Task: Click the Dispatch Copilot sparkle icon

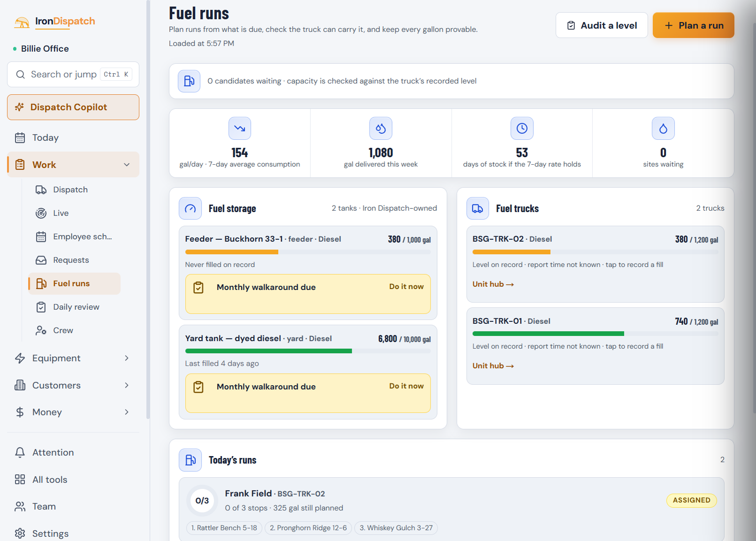Action: (19, 107)
